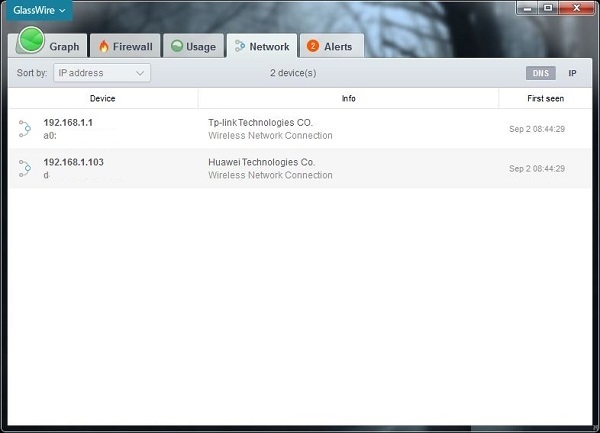This screenshot has width=600, height=433.
Task: Open the GlassWire main menu dropdown
Action: coord(42,10)
